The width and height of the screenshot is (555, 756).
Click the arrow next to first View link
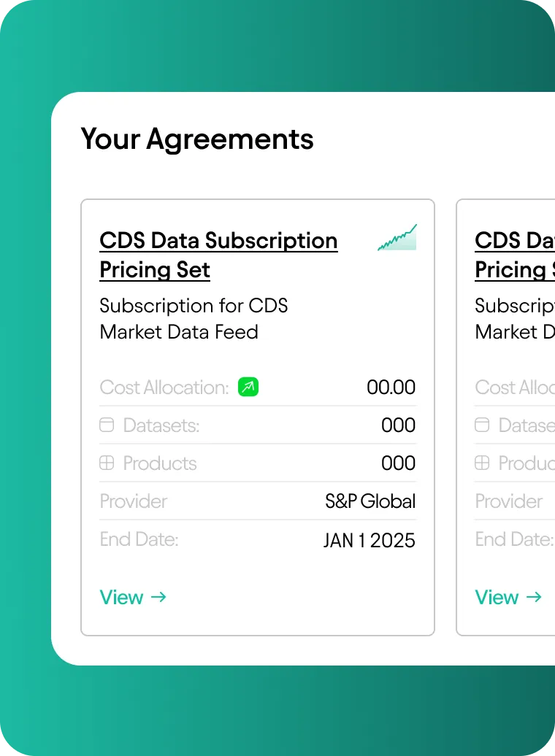click(158, 597)
